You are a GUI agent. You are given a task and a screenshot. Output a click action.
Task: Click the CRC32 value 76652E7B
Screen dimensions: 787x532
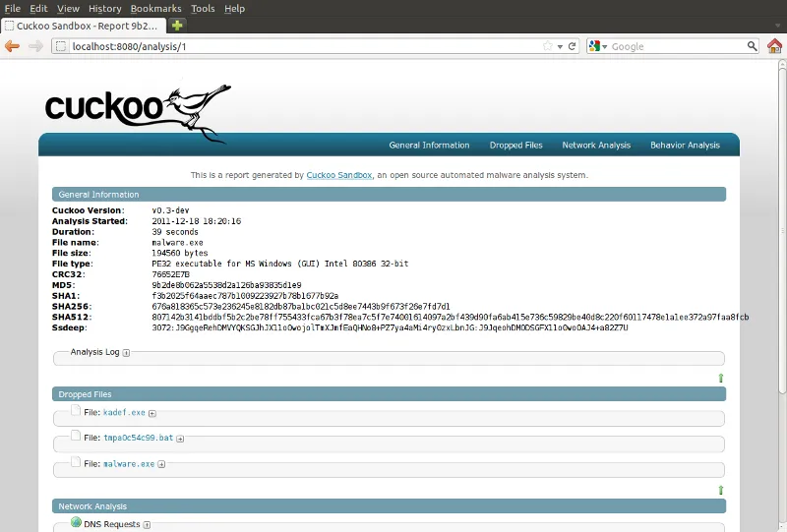coord(170,274)
